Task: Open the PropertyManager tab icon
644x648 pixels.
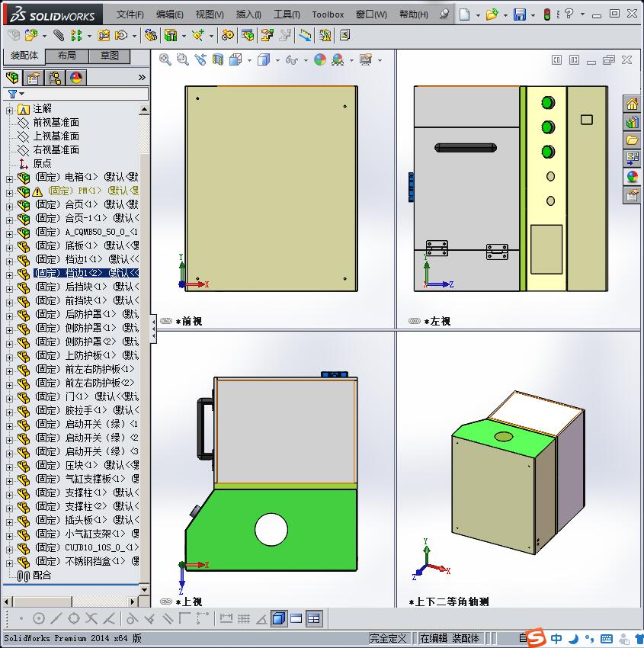Action: tap(34, 78)
